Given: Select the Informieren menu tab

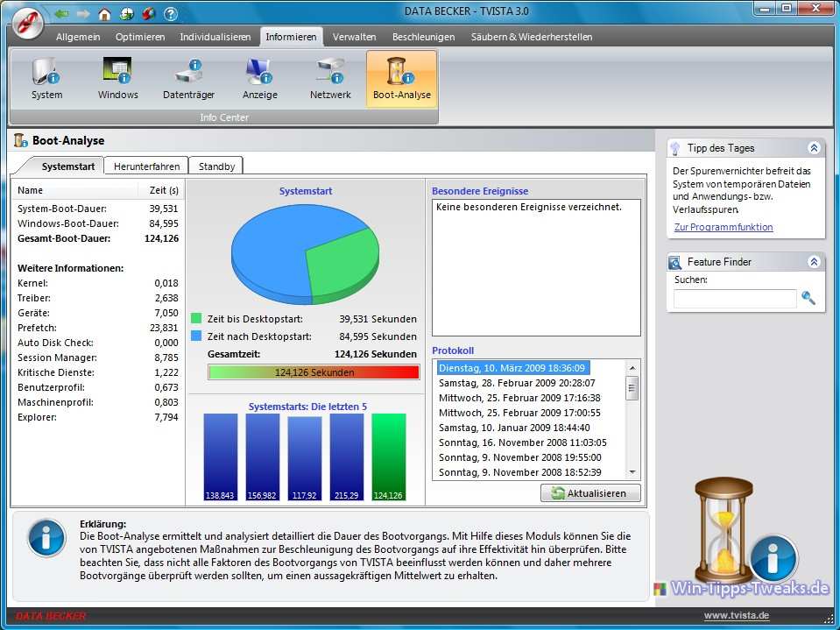Looking at the screenshot, I should click(x=292, y=37).
